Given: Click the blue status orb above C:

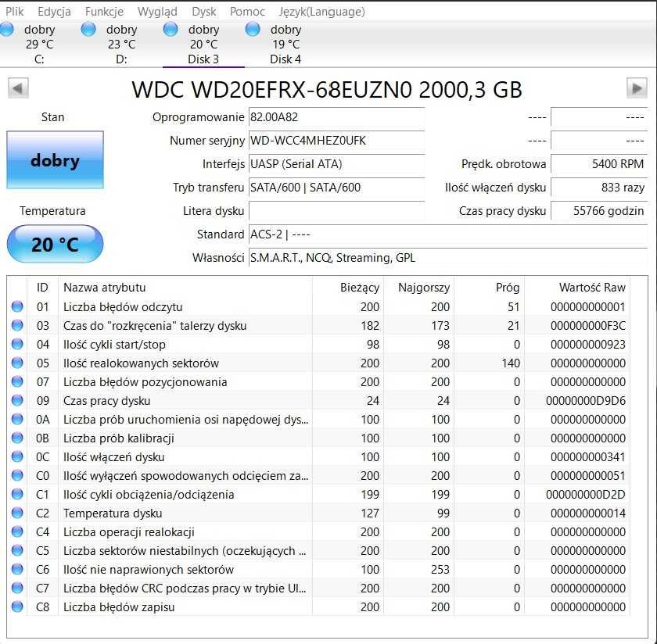Looking at the screenshot, I should [7, 30].
